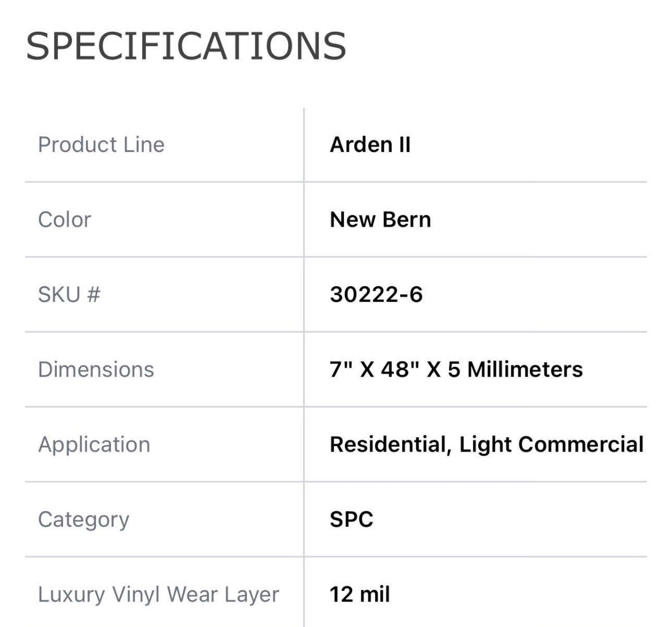Select the Color row label

click(64, 219)
